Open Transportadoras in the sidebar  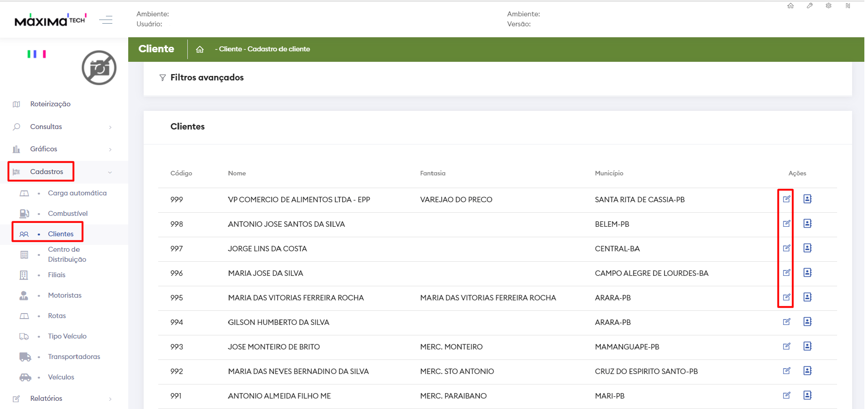74,357
